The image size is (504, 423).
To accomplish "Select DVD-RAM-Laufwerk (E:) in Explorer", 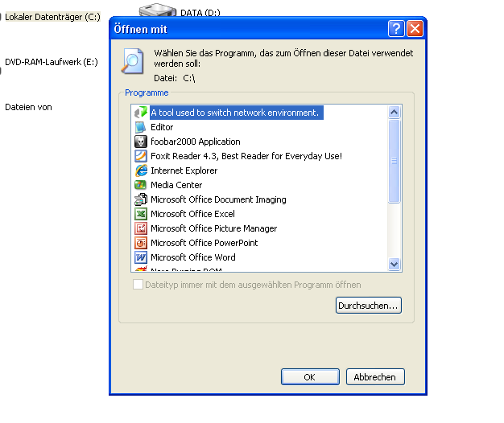I will (51, 62).
